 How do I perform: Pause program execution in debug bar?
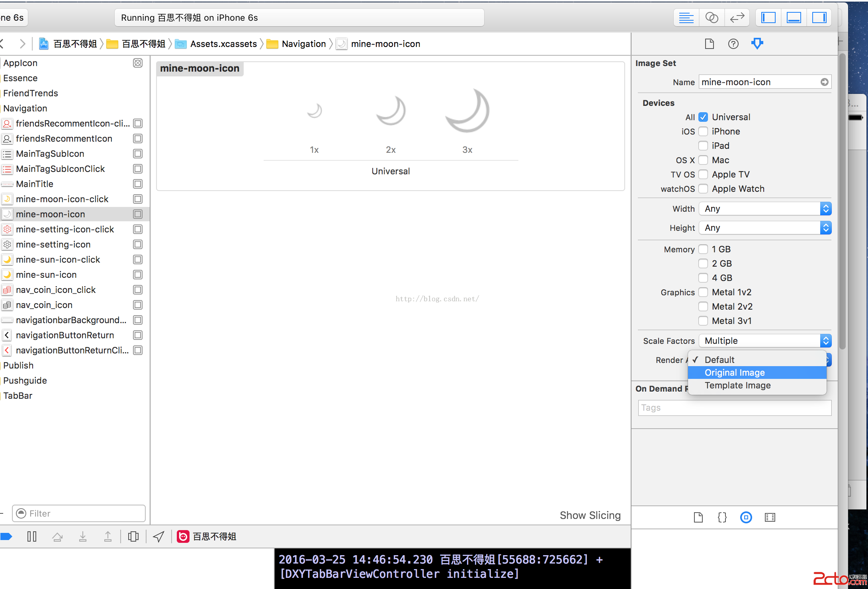pos(32,536)
